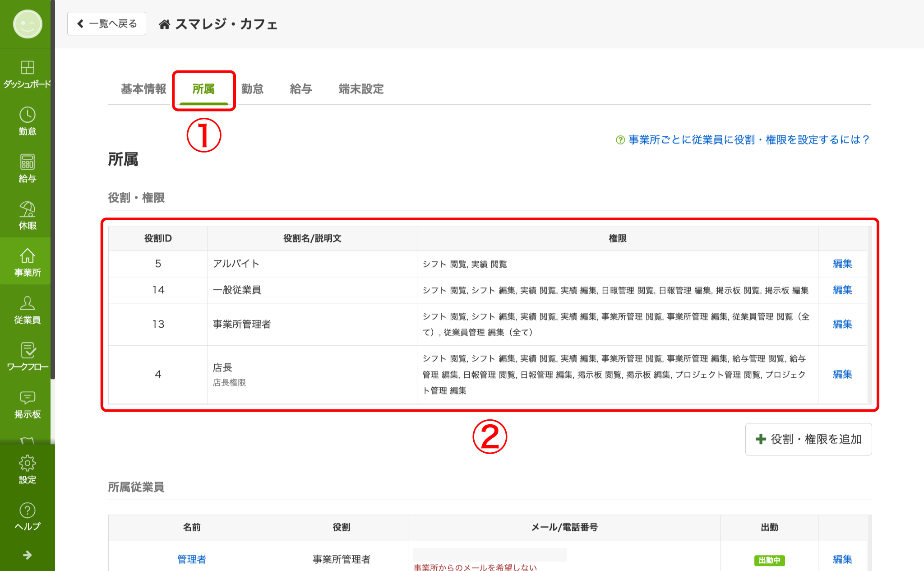Open the 掲示板 speech bubble icon

coord(27,398)
